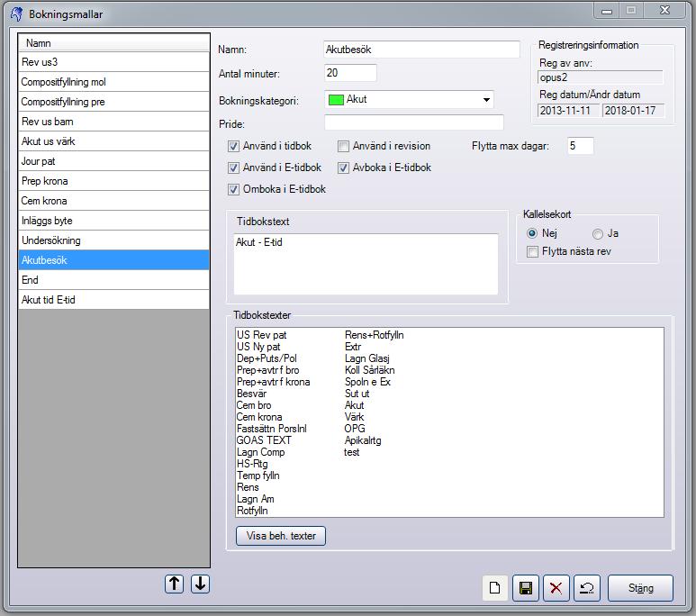
Task: Move selected template up with arrow
Action: tap(174, 584)
